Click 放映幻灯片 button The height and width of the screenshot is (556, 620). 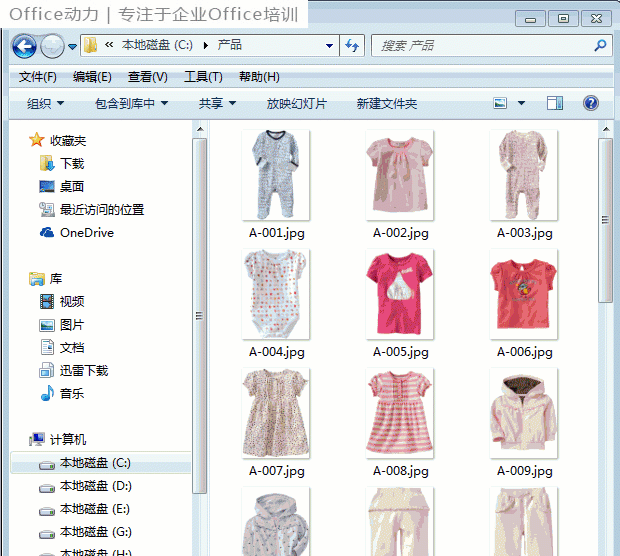click(297, 104)
